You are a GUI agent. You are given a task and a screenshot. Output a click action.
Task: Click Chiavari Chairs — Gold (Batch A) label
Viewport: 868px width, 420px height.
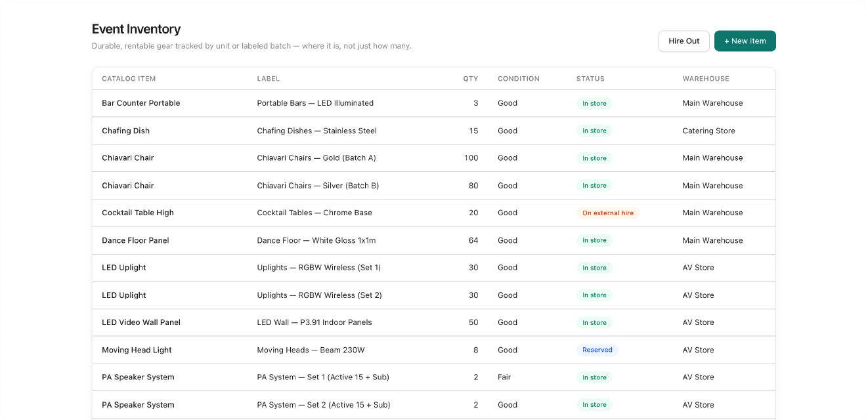click(316, 158)
